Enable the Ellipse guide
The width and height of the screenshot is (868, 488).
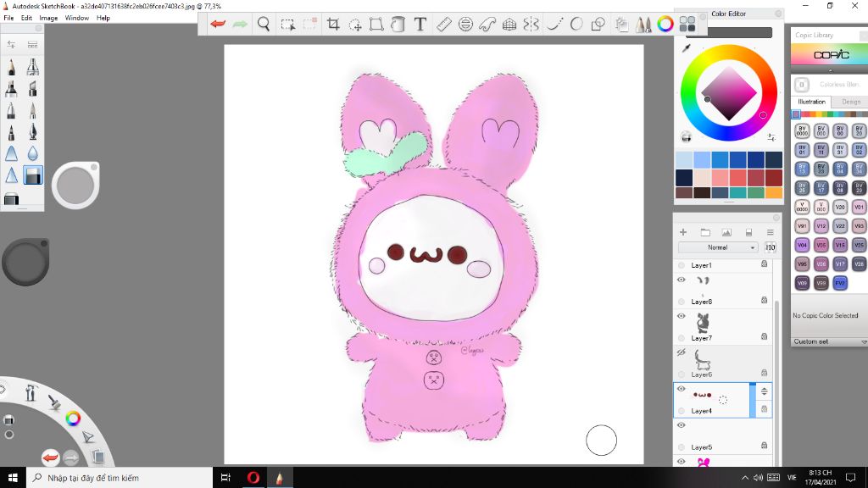tap(465, 24)
